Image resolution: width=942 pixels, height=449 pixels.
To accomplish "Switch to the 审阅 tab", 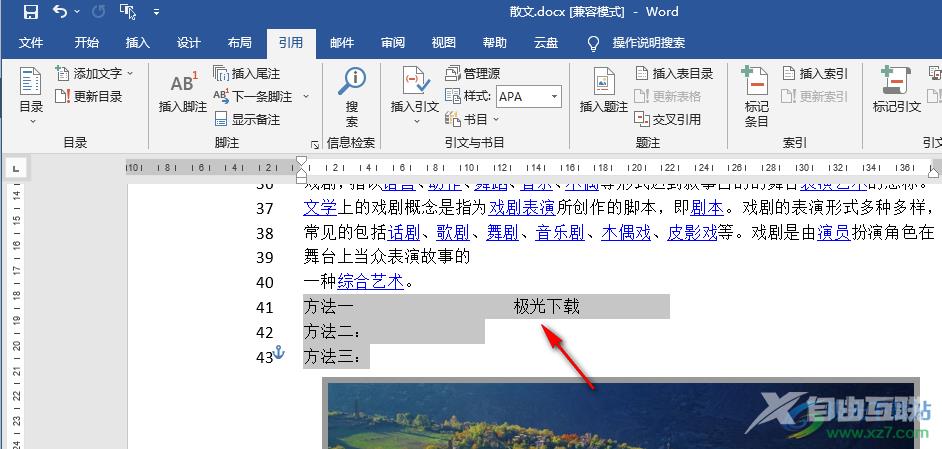I will click(393, 43).
